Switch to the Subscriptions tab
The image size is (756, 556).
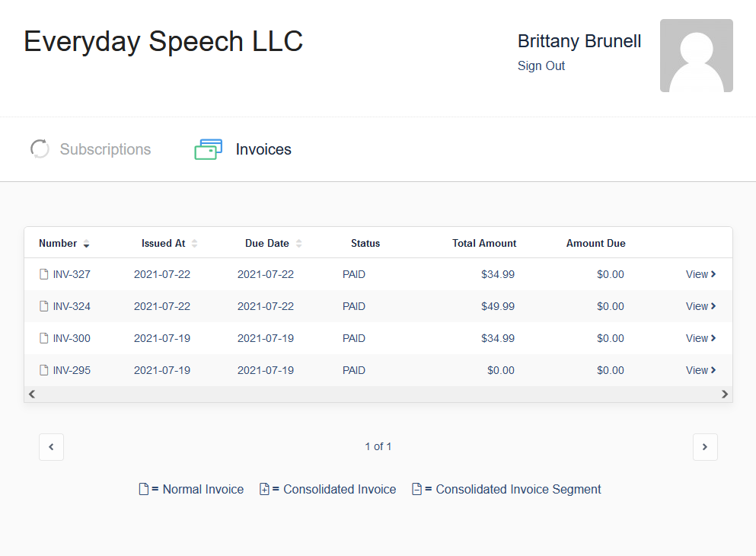coord(91,149)
